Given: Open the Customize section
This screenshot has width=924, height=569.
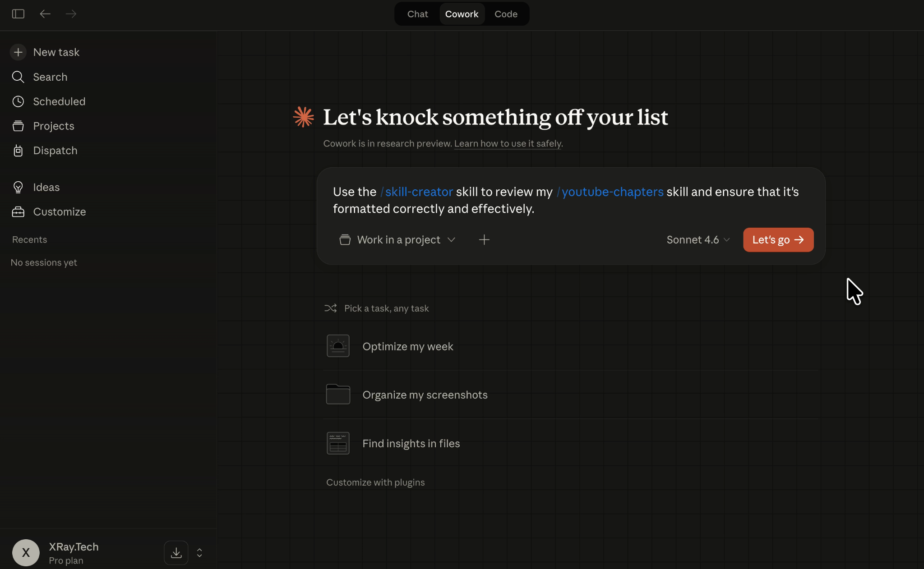Looking at the screenshot, I should click(x=60, y=211).
